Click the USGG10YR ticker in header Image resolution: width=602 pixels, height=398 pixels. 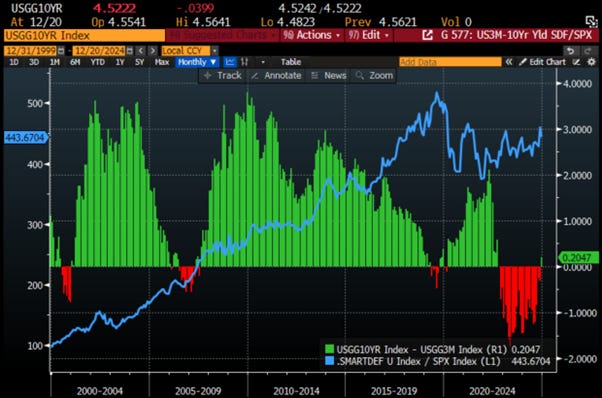(36, 8)
